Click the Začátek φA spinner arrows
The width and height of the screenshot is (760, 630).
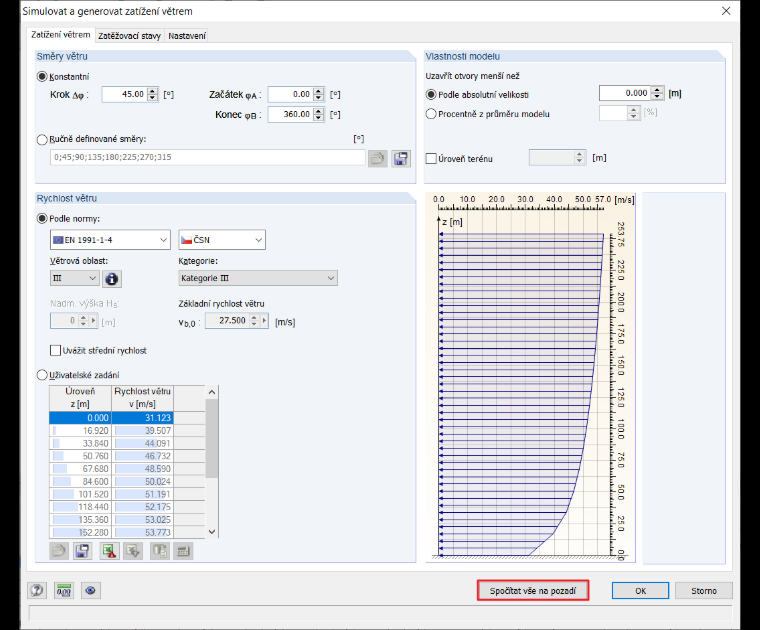318,94
